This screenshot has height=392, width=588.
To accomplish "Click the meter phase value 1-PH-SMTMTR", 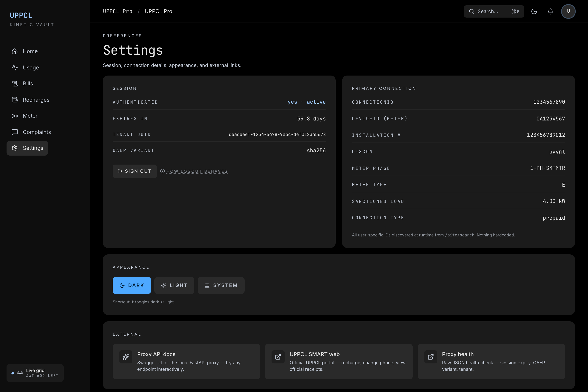I will click(x=548, y=168).
